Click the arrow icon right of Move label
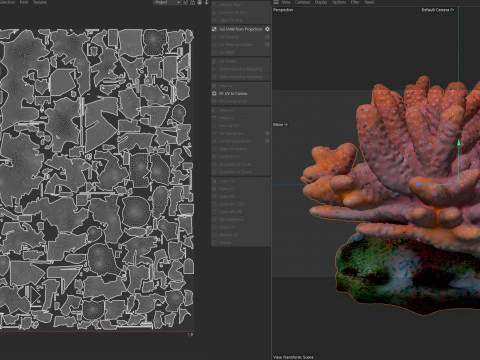Screen dimensions: 480x360 point(286,124)
